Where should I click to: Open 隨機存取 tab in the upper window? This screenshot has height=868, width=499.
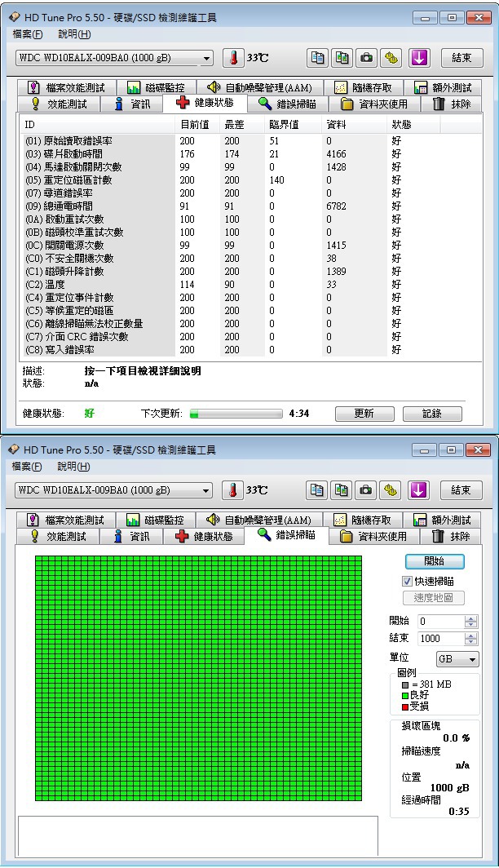click(363, 87)
